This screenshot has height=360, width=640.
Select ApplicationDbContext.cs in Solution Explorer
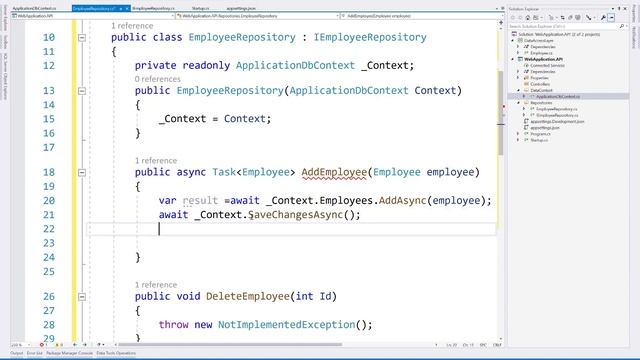click(x=558, y=97)
